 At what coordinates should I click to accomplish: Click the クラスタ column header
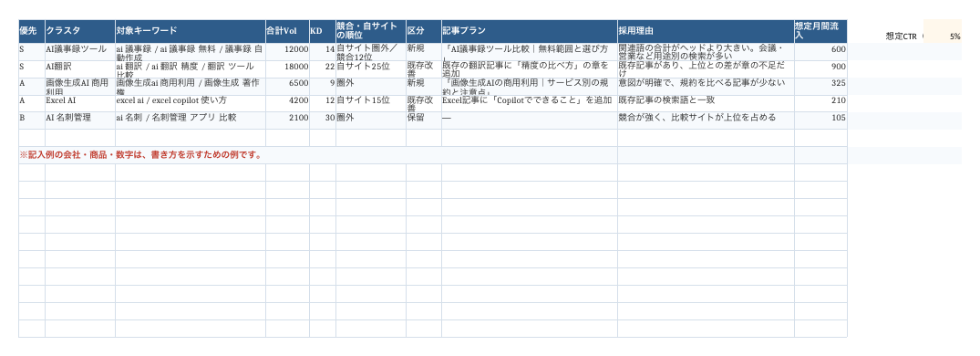point(80,31)
